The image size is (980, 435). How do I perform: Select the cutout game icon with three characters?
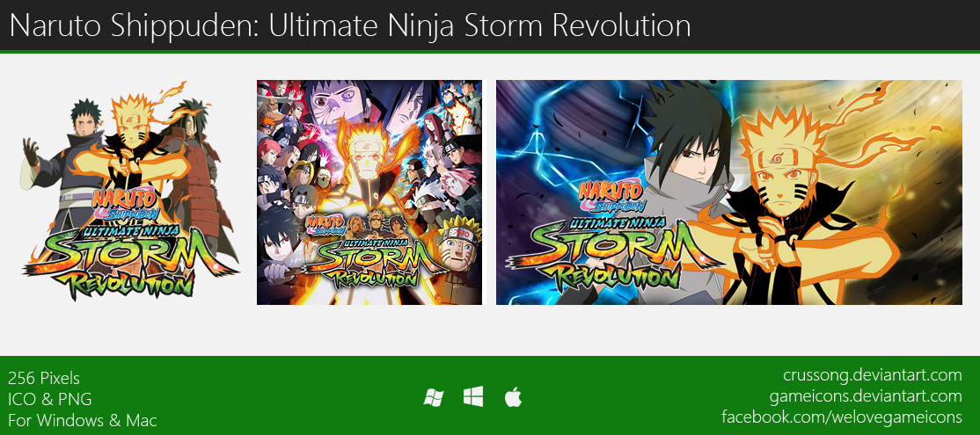coord(129,191)
